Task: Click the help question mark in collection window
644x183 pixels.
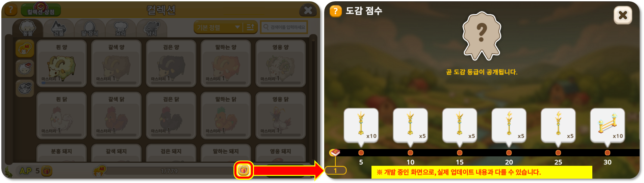Action: 10,9
